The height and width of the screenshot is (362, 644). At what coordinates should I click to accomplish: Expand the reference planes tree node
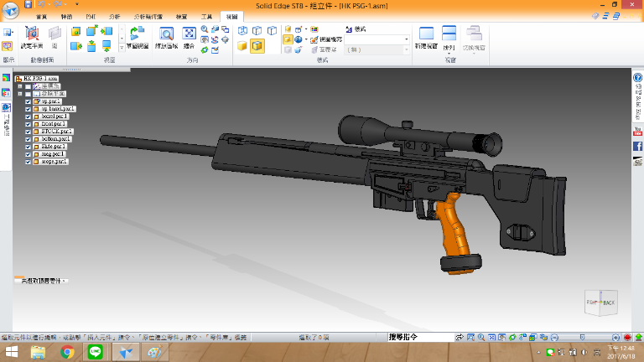pyautogui.click(x=20, y=94)
